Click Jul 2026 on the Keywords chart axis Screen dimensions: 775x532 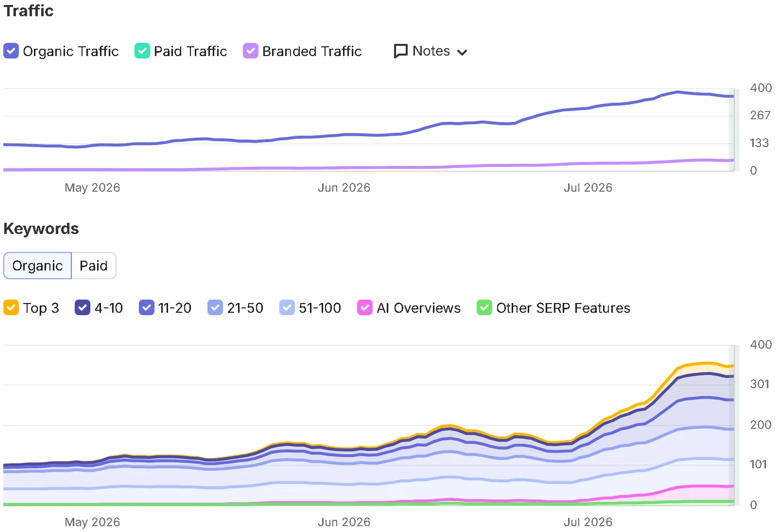coord(588,522)
